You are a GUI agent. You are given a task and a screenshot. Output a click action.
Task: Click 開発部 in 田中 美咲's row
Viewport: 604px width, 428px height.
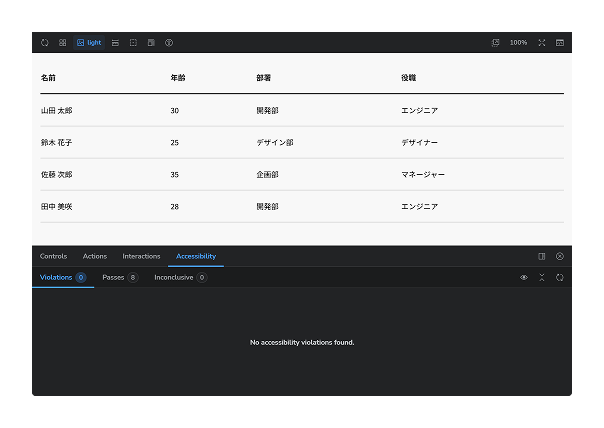pos(267,206)
